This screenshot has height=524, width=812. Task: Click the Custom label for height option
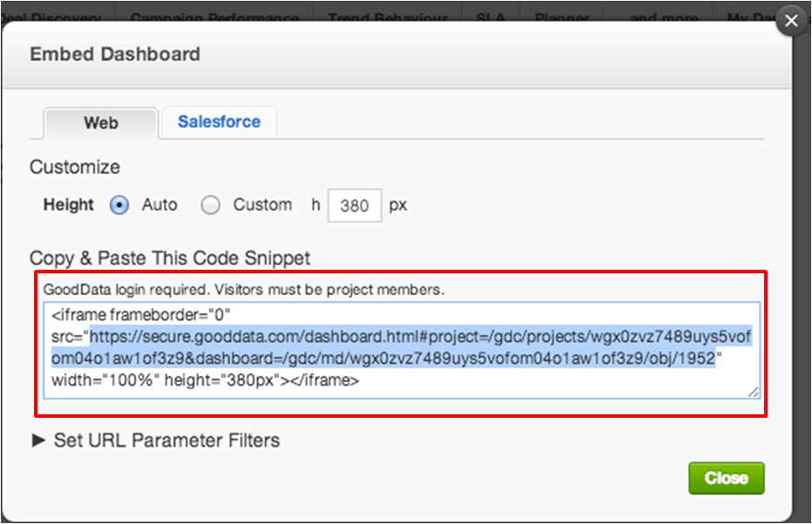(x=262, y=205)
